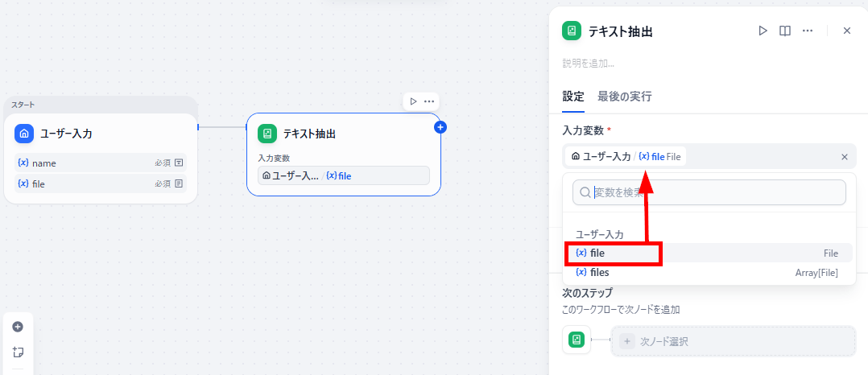868x375 pixels.
Task: Clear the selected input variable
Action: [844, 157]
